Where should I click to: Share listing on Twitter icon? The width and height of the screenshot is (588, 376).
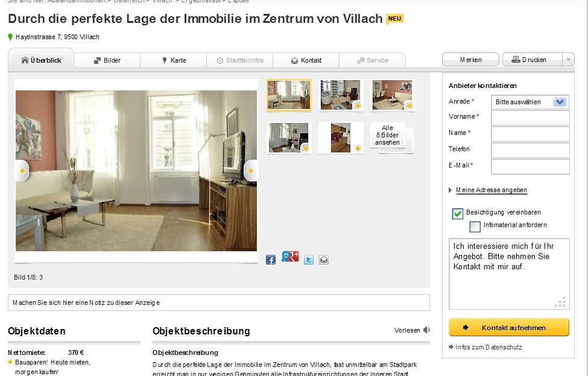309,260
